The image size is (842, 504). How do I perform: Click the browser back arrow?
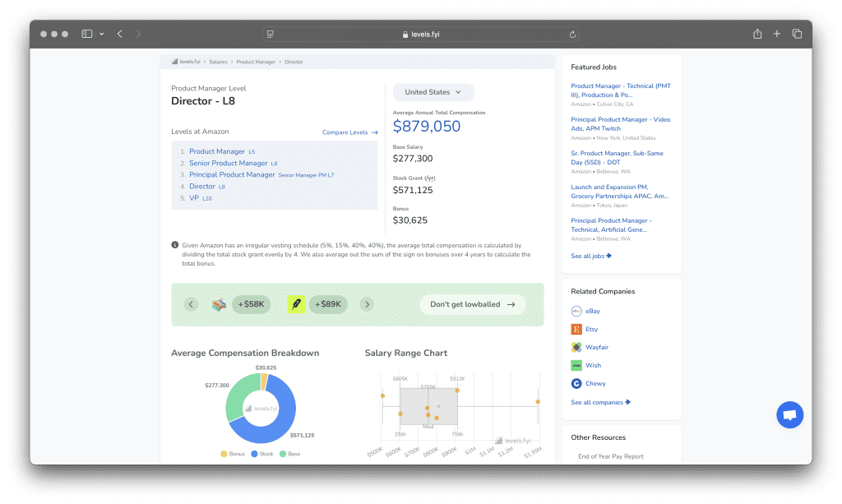120,34
